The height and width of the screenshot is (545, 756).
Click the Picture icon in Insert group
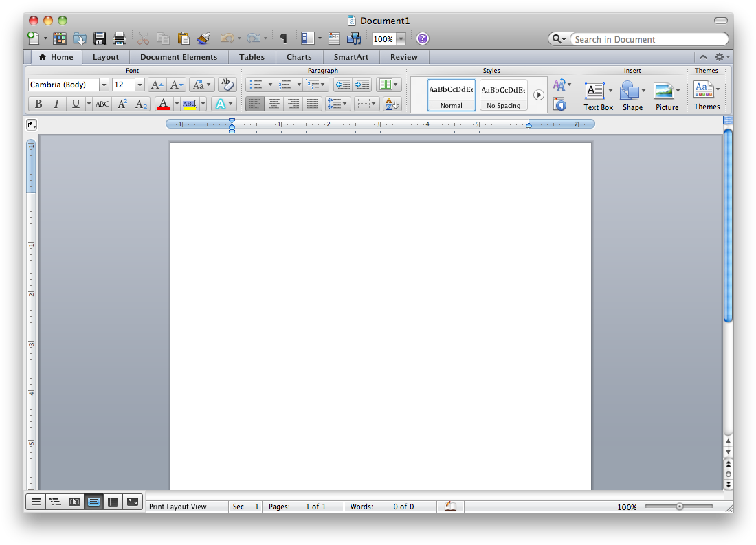[x=665, y=96]
